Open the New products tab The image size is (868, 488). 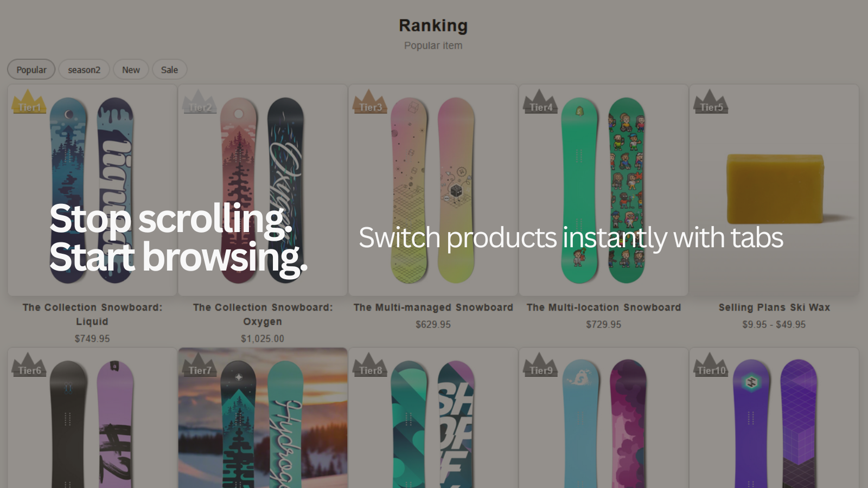(131, 69)
